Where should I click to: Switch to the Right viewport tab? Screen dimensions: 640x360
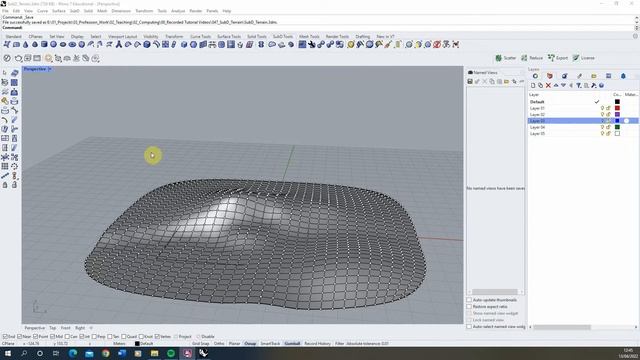80,328
